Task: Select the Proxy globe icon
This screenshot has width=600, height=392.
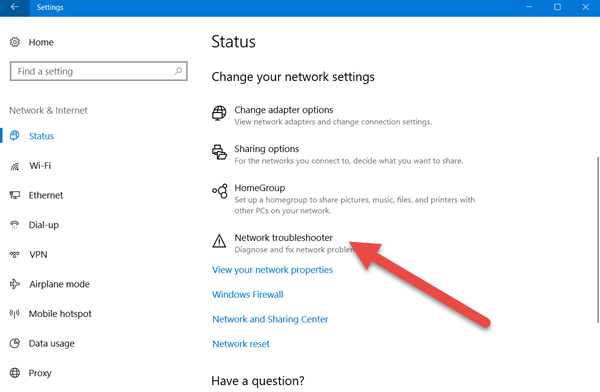Action: pyautogui.click(x=15, y=373)
